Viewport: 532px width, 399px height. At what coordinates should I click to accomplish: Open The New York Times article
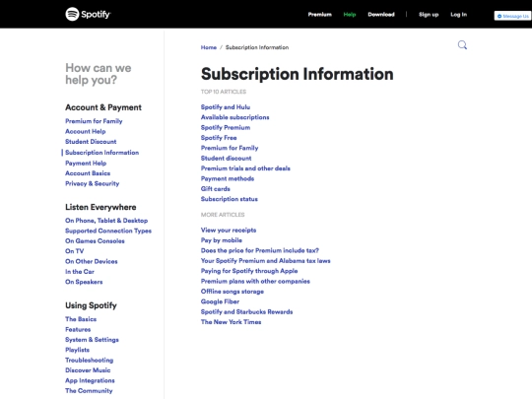[232, 322]
